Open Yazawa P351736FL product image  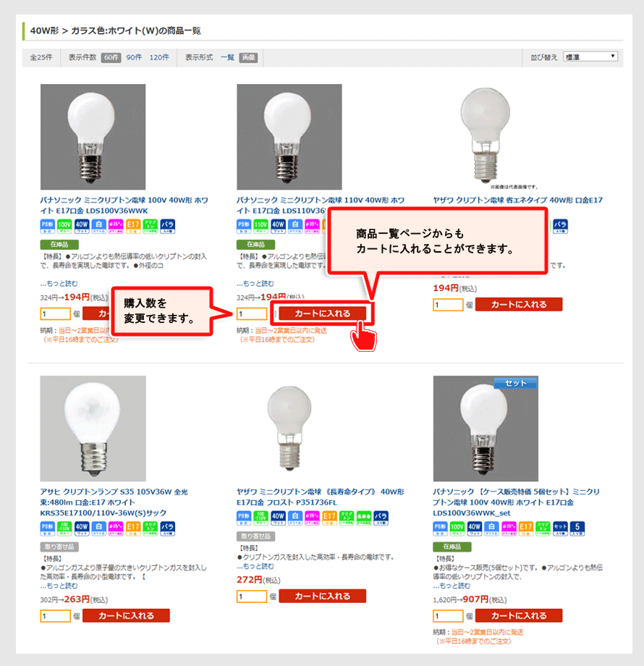(289, 429)
